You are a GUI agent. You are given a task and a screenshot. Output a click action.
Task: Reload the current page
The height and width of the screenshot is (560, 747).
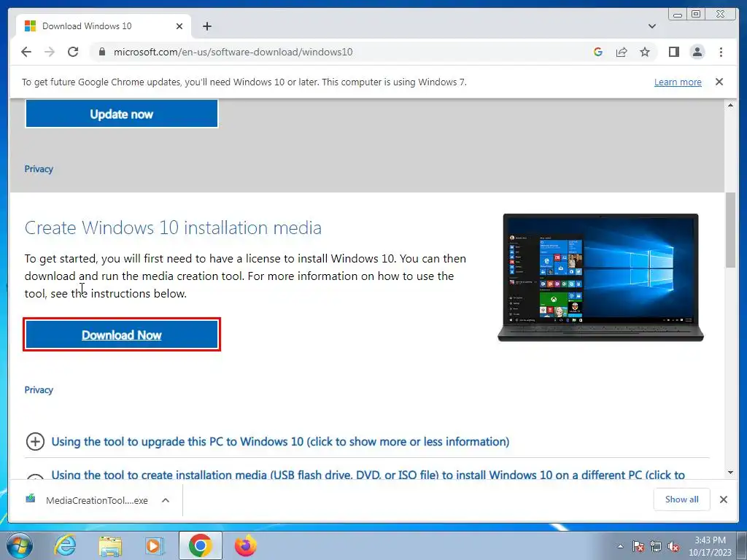(x=73, y=52)
